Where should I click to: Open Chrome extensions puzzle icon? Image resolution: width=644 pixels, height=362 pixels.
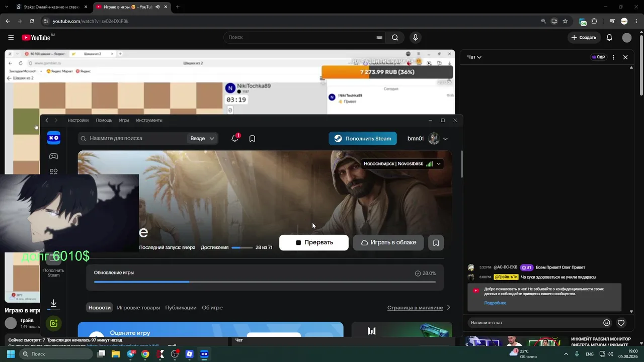[594, 21]
